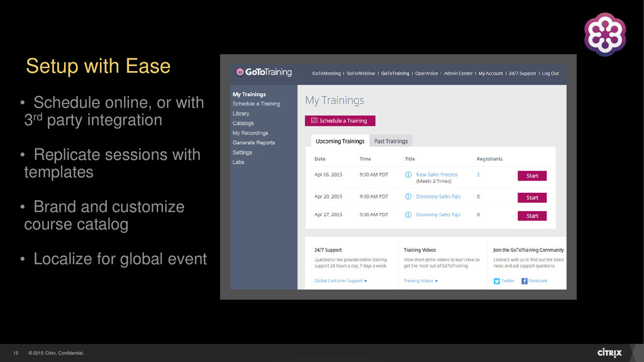Select My Trainings in the sidebar
Viewport: 644px width, 362px height.
tap(249, 94)
